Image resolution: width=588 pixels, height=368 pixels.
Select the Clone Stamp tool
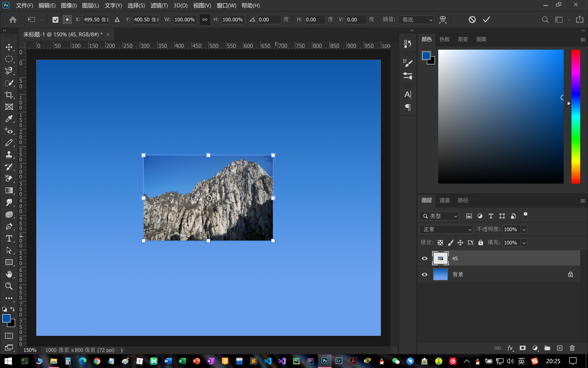point(9,155)
